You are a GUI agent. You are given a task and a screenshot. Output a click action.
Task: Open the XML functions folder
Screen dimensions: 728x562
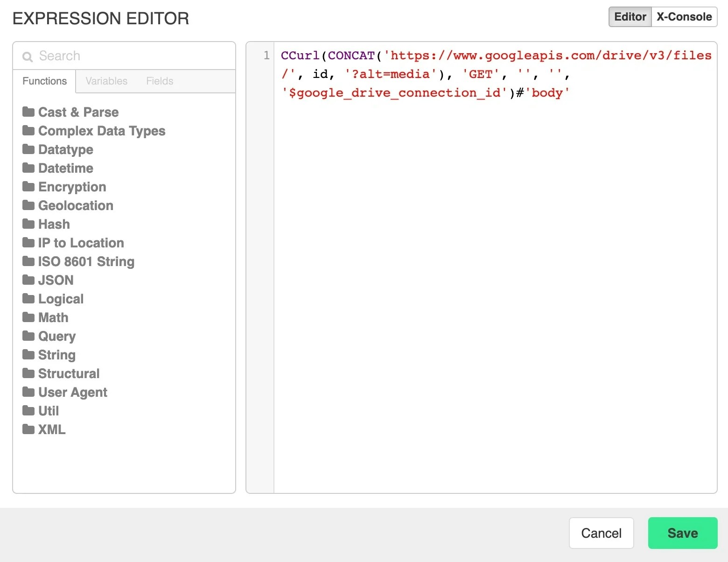point(28,429)
